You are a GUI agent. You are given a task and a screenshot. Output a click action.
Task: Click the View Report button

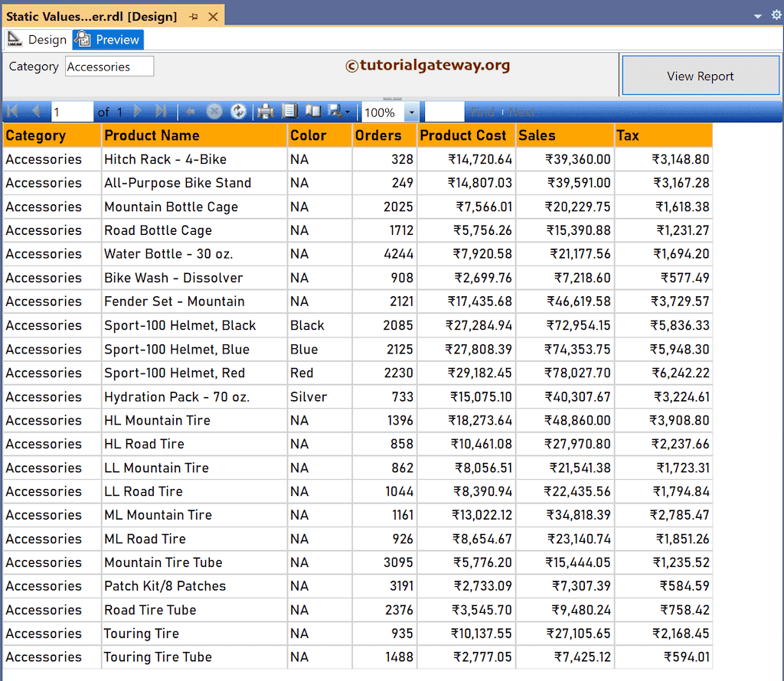pos(699,77)
